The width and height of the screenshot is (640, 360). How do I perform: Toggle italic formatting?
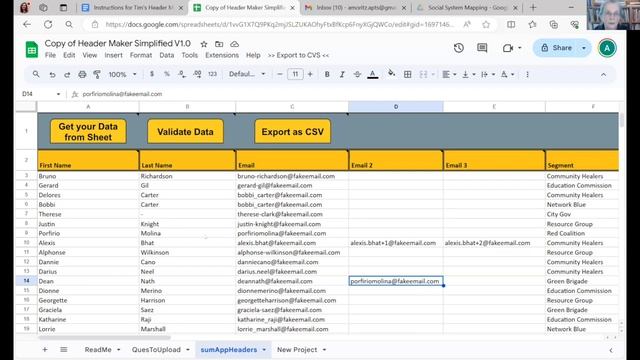[x=342, y=74]
